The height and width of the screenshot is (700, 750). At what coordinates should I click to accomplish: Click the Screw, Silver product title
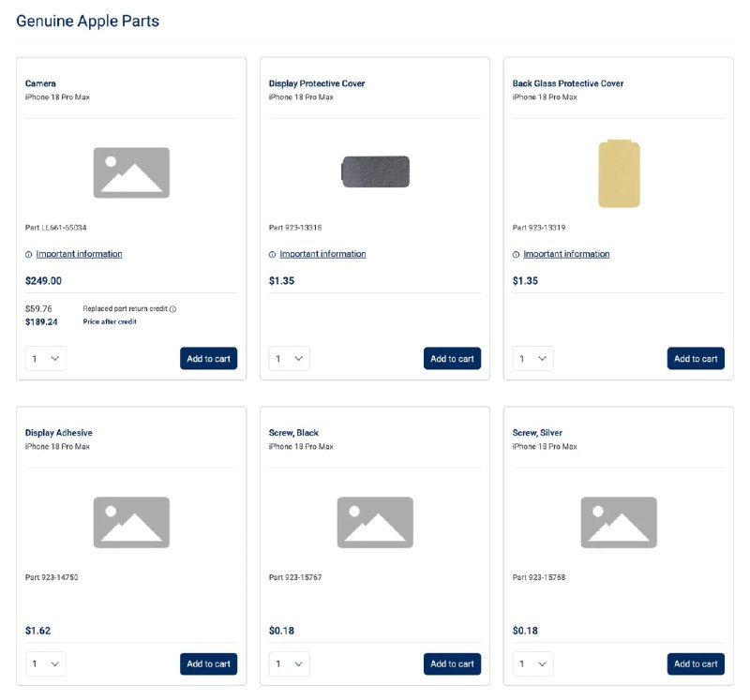(x=537, y=433)
